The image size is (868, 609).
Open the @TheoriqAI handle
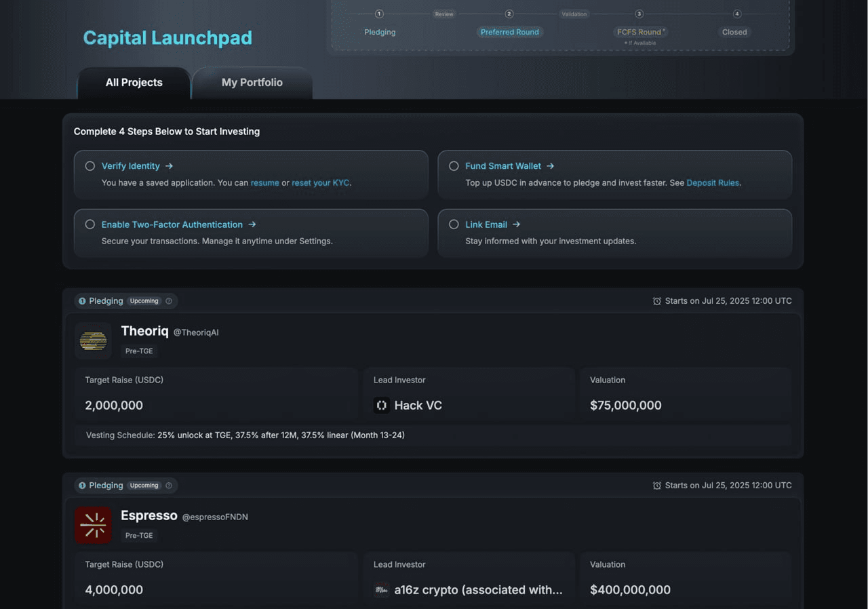point(196,333)
